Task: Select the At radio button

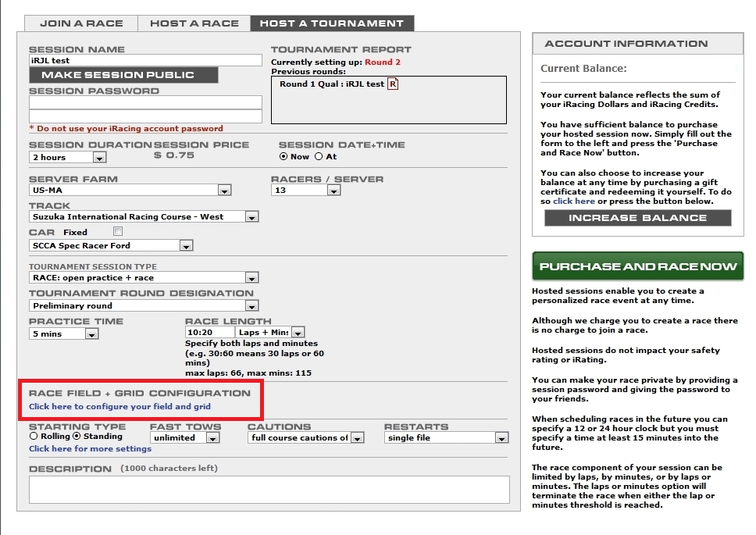Action: (319, 156)
